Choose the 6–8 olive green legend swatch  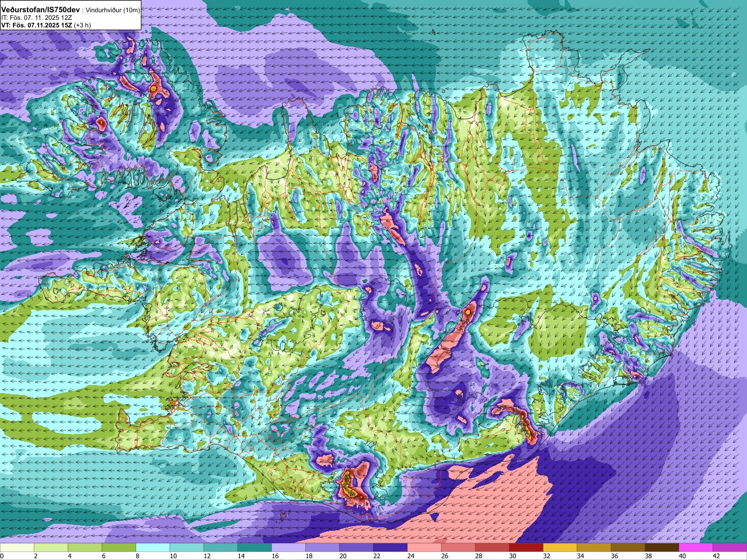point(119,548)
